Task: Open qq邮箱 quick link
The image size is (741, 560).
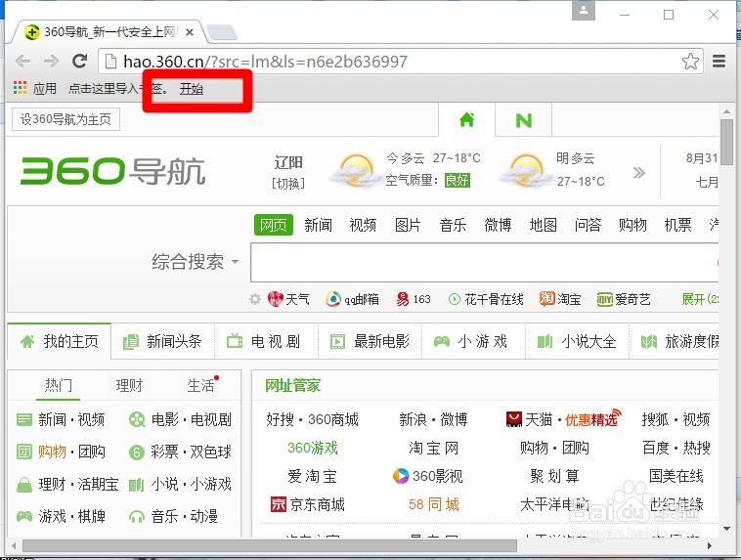Action: coord(352,299)
